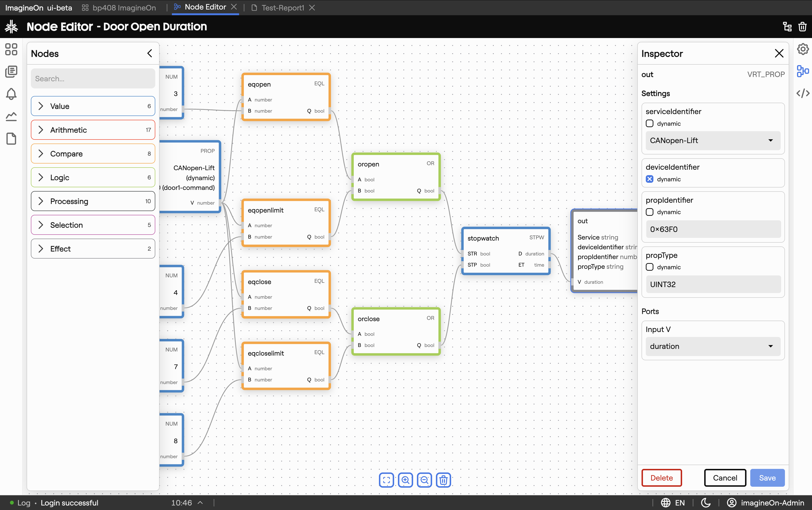Open the Input V duration dropdown
812x510 pixels.
click(713, 346)
